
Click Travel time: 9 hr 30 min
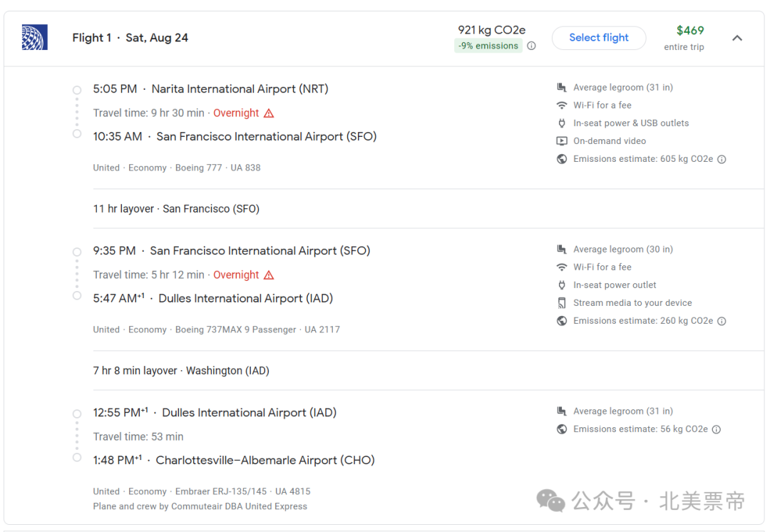tap(148, 113)
